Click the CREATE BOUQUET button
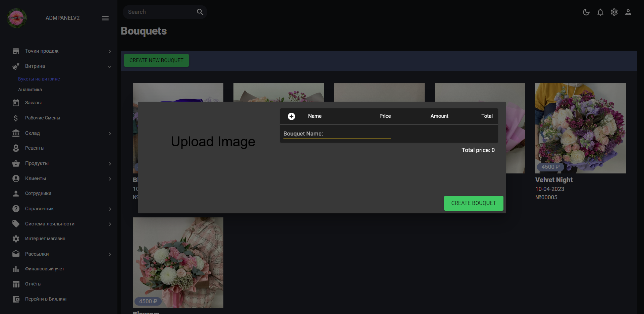This screenshot has height=314, width=644. tap(473, 203)
